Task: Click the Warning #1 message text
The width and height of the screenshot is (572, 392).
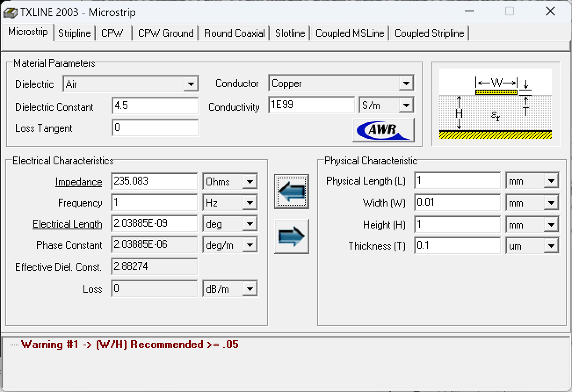Action: tap(130, 345)
